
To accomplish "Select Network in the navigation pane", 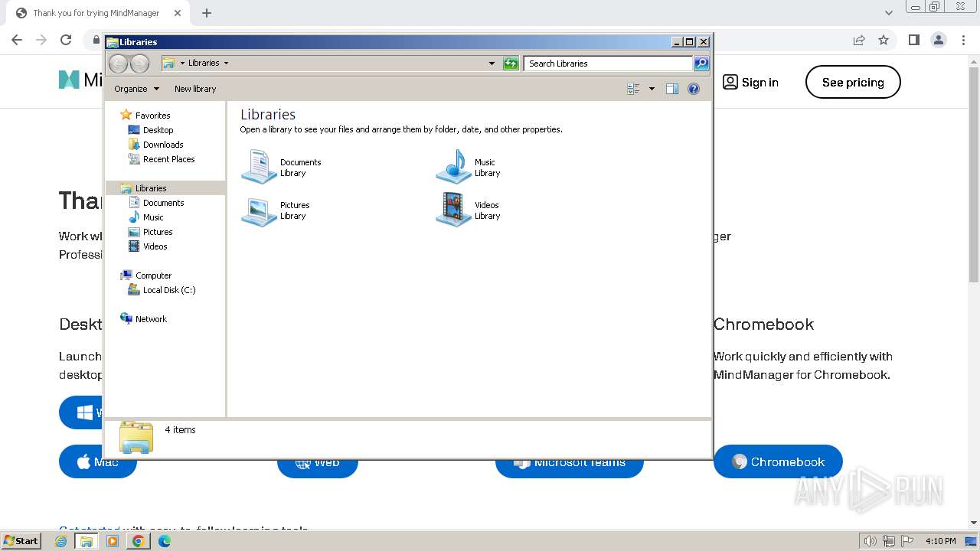I will coord(151,319).
